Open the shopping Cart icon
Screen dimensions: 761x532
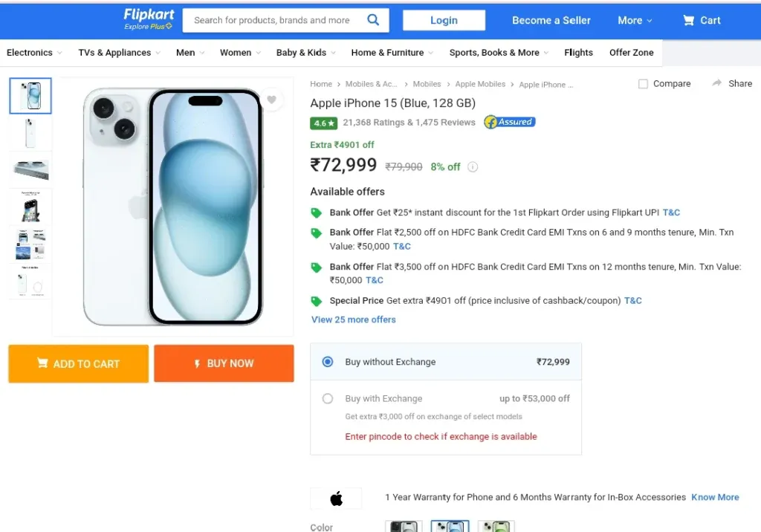click(x=688, y=20)
